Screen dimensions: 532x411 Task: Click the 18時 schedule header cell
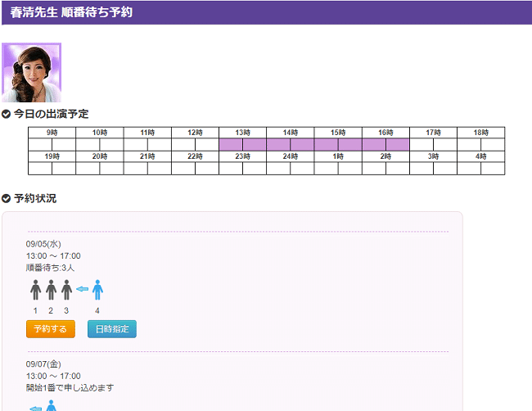481,133
